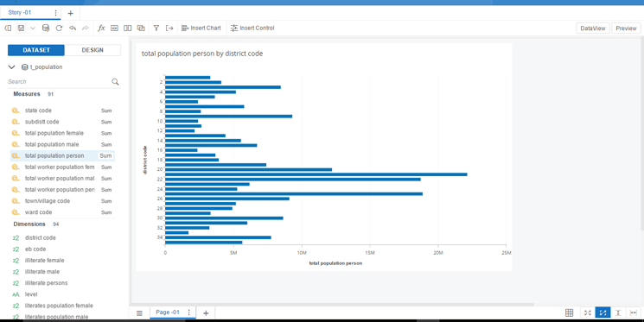This screenshot has width=644, height=322.
Task: Click the t_population dataset name
Action: 46,66
